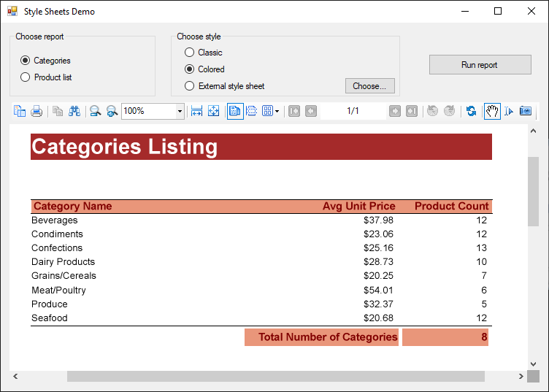Select the text selection tool icon

pos(509,111)
